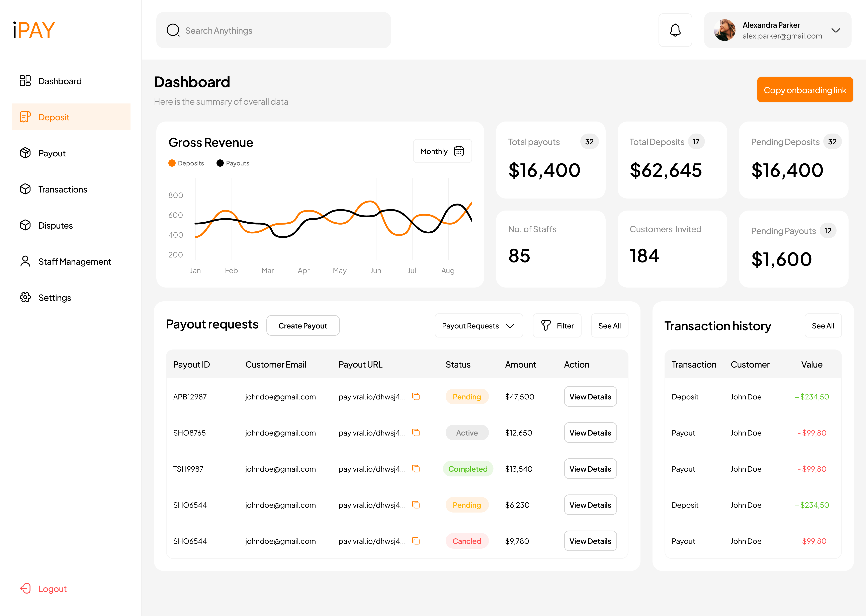Click the Total Deposits card amount $62,645
The height and width of the screenshot is (616, 866).
(x=665, y=170)
